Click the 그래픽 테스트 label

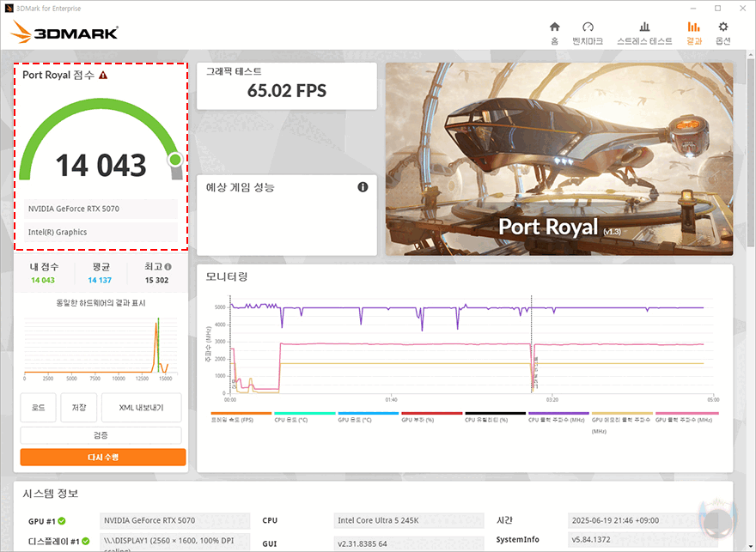coord(234,72)
